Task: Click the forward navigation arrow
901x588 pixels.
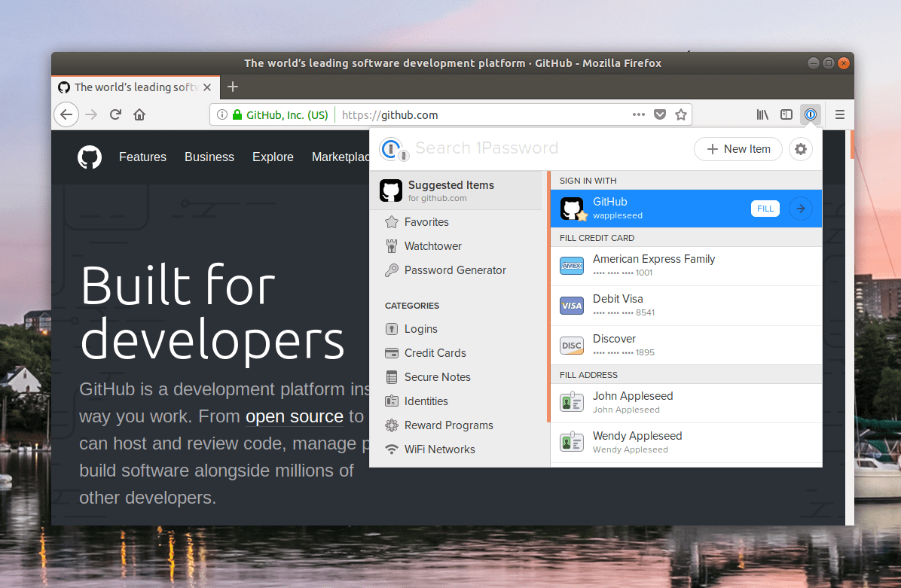Action: (x=91, y=115)
